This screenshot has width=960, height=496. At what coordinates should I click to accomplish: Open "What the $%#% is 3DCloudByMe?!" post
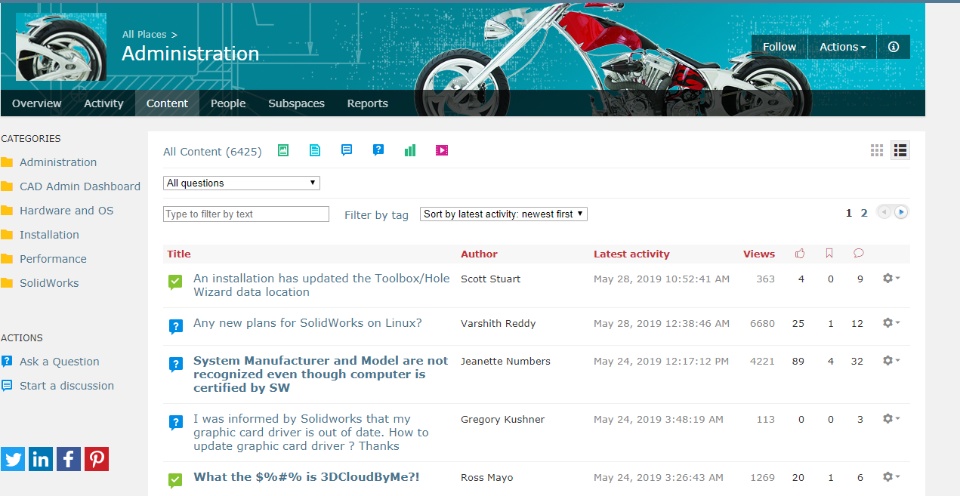pyautogui.click(x=307, y=477)
